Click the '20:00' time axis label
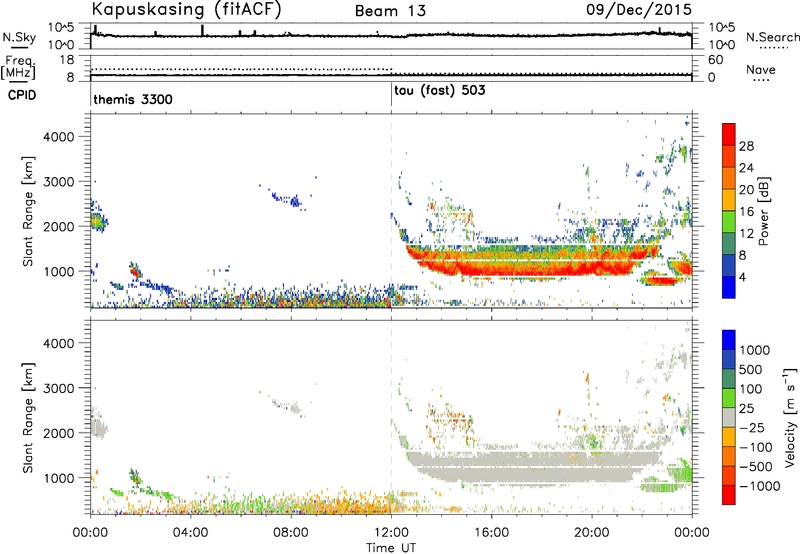This screenshot has height=554, width=800. coord(591,533)
